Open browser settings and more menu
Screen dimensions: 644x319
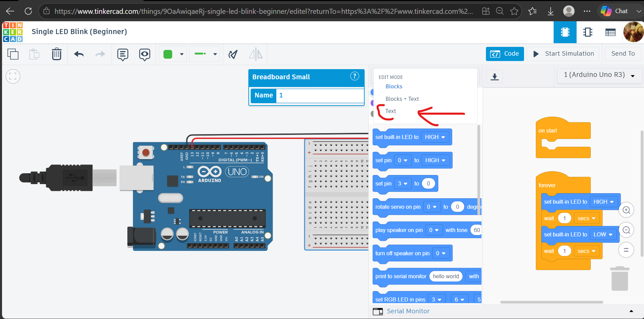587,11
